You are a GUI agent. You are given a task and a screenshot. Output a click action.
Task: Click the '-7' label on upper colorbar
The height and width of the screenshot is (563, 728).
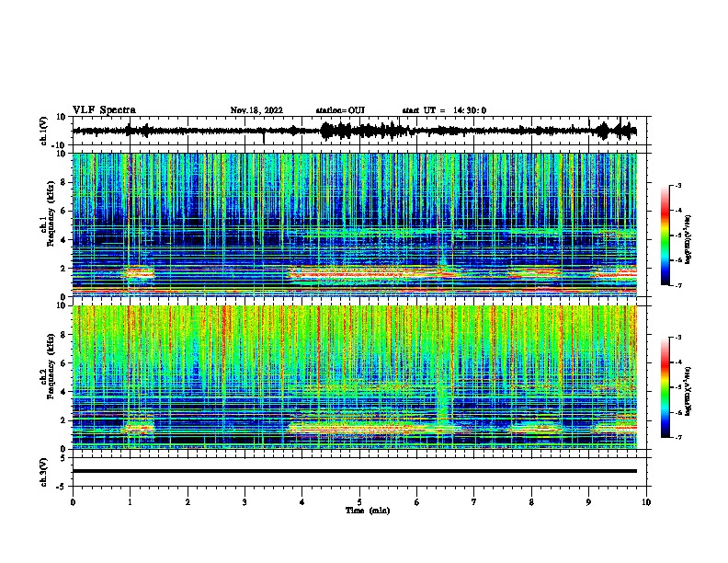pyautogui.click(x=678, y=285)
